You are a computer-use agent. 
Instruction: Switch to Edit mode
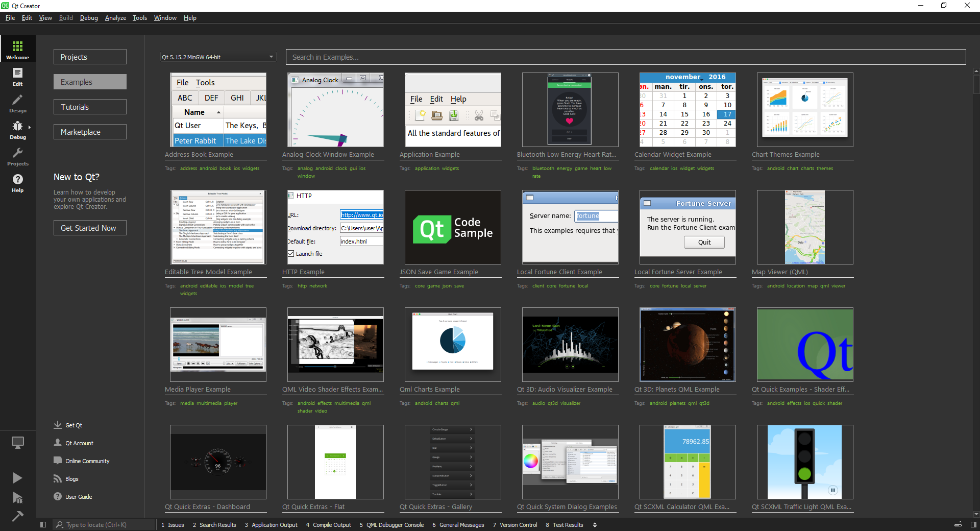coord(18,76)
